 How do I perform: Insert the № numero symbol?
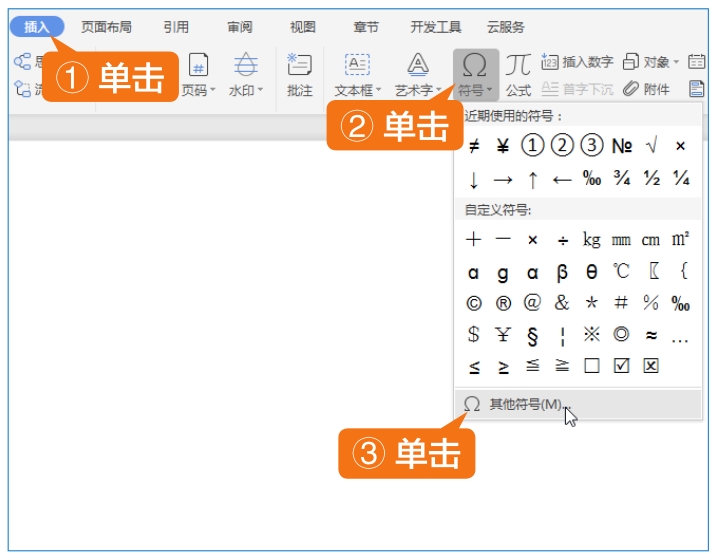point(622,146)
